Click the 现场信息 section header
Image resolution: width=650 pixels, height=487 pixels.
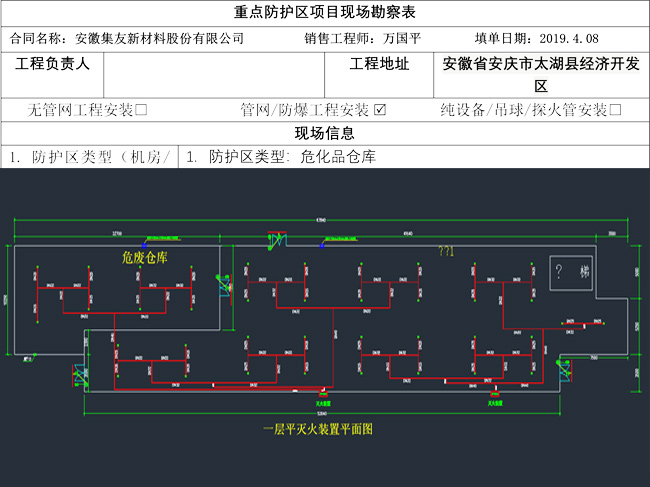324,134
